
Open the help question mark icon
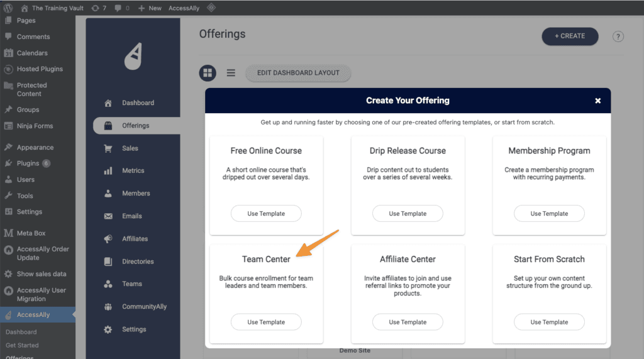[618, 36]
